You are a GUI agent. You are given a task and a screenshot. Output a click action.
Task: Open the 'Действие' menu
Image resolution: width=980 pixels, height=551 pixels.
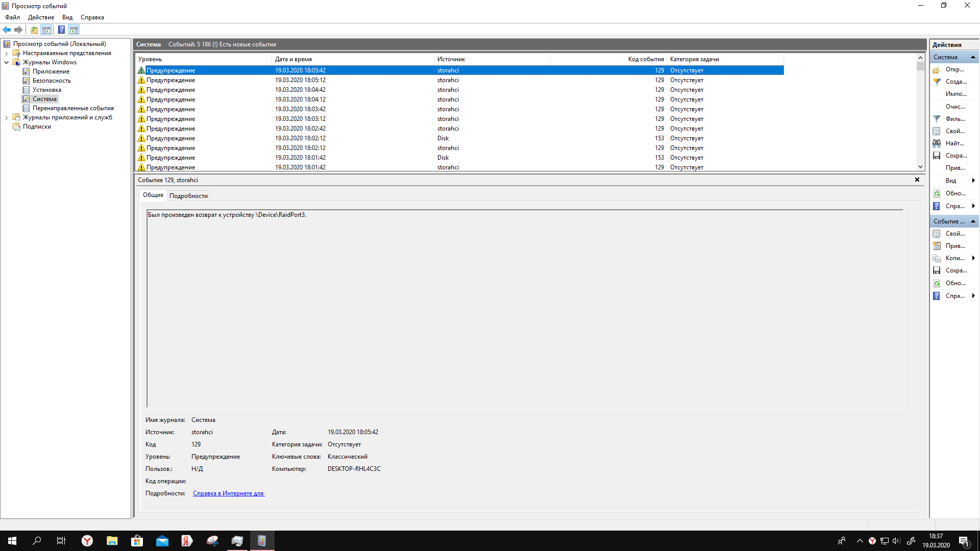click(x=41, y=17)
